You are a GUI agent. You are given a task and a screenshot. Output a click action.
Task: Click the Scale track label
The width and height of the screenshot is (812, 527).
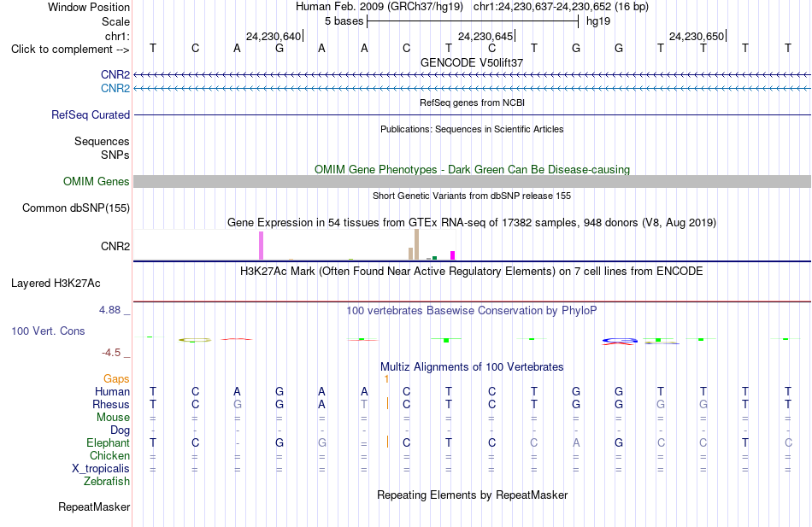(115, 21)
